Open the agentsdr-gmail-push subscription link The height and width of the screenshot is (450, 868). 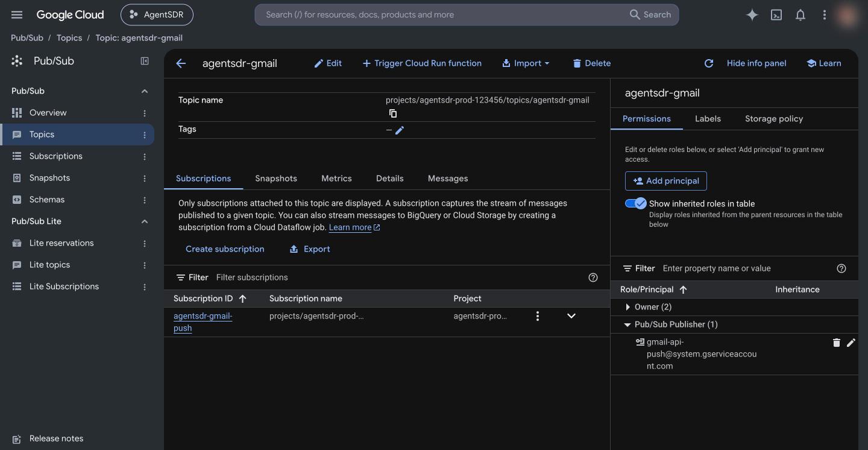[203, 322]
